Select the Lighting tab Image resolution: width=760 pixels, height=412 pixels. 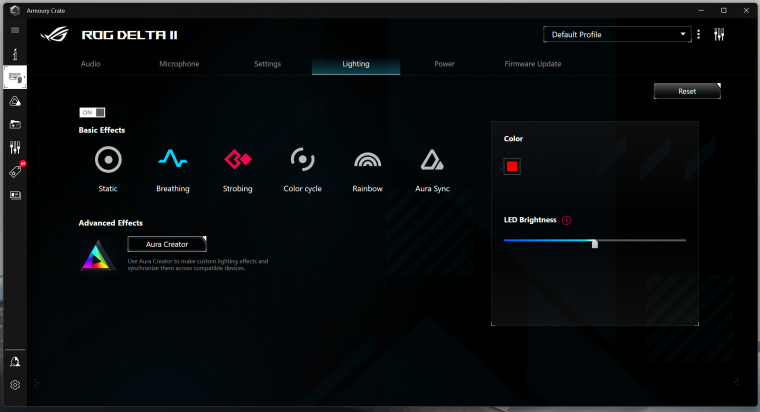(x=356, y=64)
